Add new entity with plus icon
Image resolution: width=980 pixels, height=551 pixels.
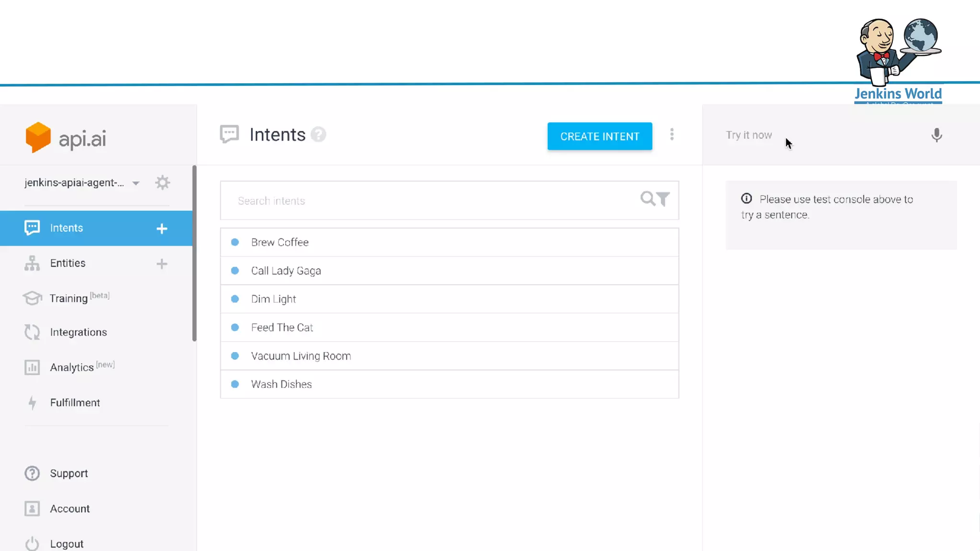tap(162, 264)
